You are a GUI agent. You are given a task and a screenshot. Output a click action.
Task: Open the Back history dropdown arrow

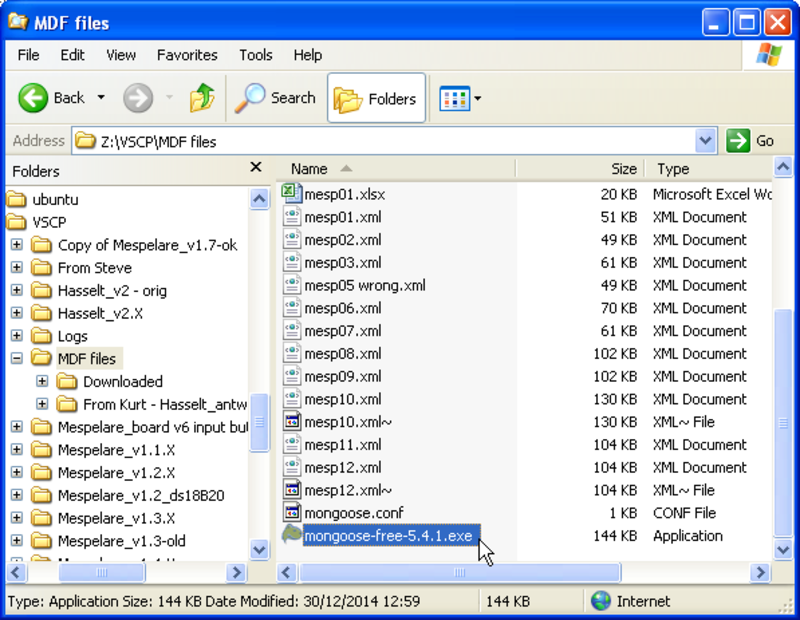101,98
